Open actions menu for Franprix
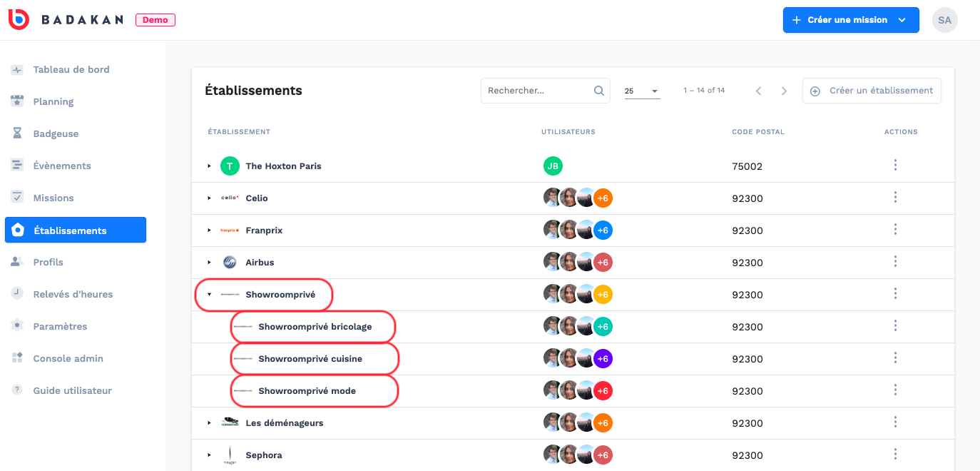980x471 pixels. [895, 230]
